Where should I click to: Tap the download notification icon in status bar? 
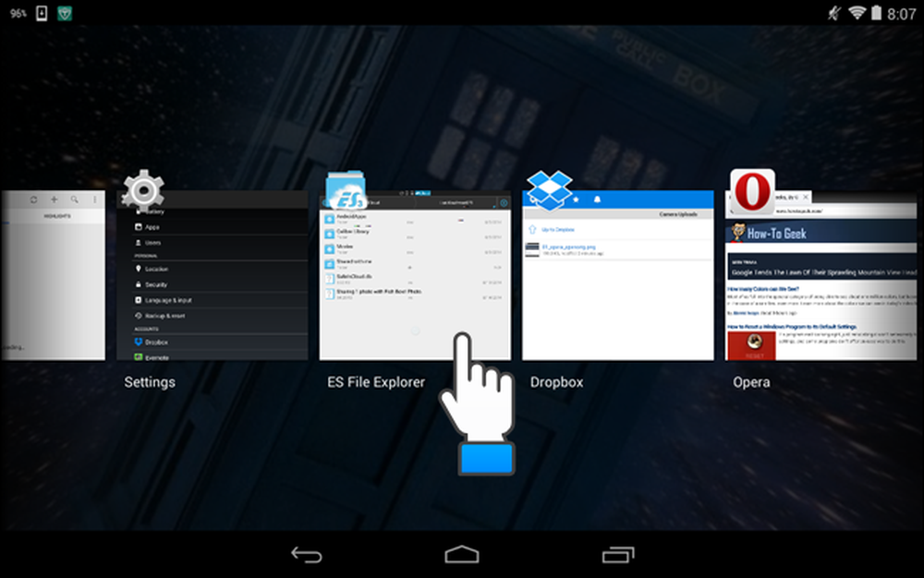pos(42,13)
